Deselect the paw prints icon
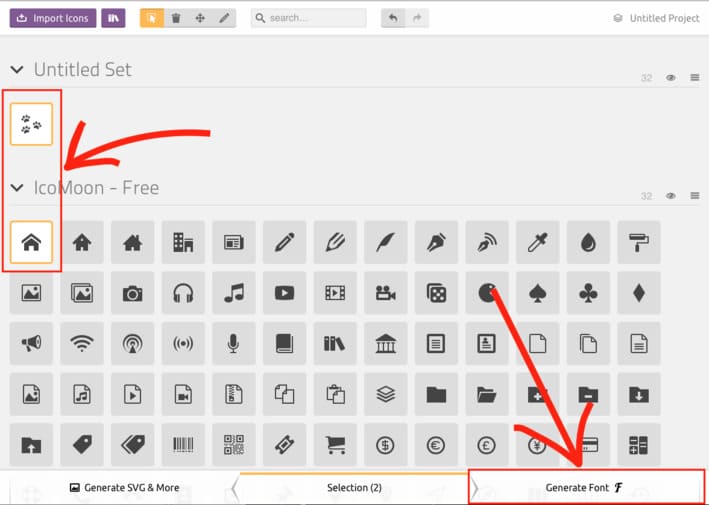This screenshot has height=505, width=709. (x=31, y=125)
